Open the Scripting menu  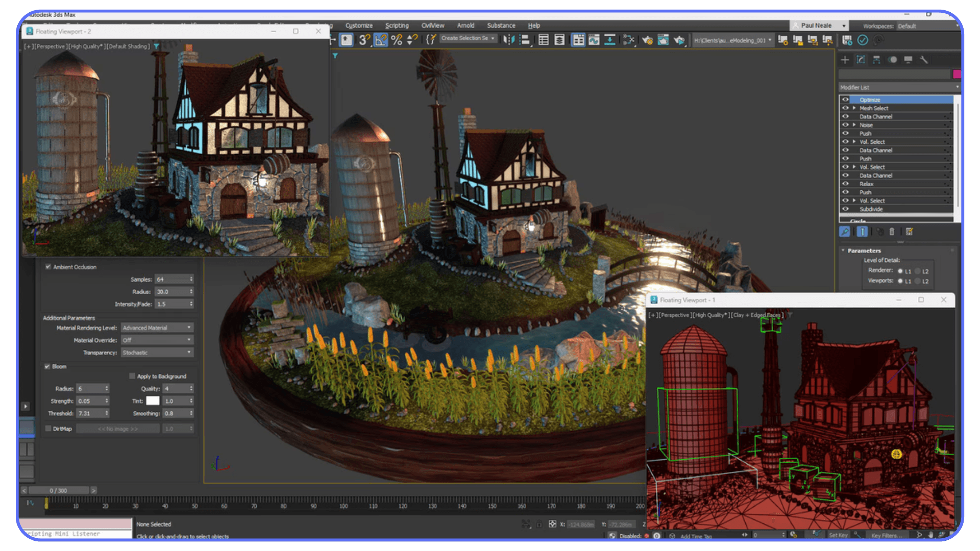397,26
